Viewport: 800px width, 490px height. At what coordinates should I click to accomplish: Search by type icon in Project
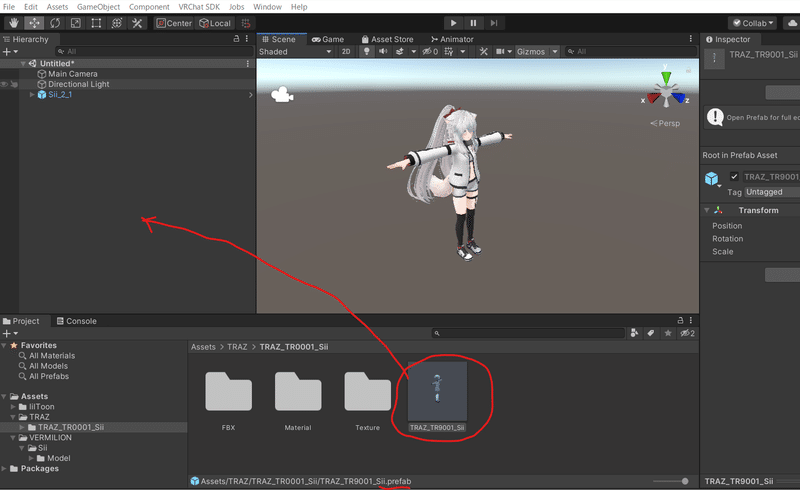634,333
